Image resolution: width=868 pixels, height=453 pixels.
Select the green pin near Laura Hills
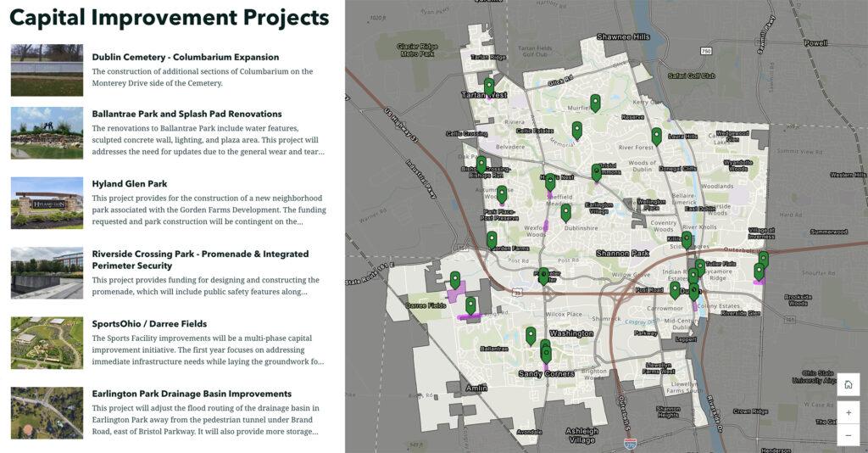click(x=656, y=135)
